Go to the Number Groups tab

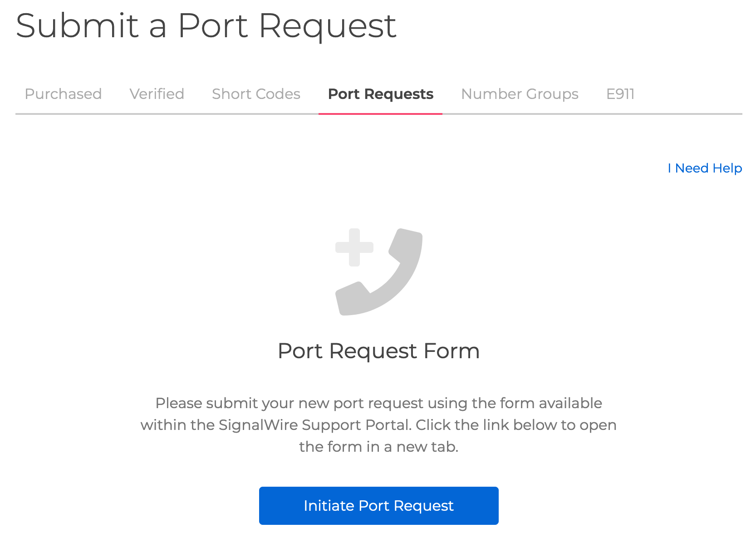pos(520,94)
